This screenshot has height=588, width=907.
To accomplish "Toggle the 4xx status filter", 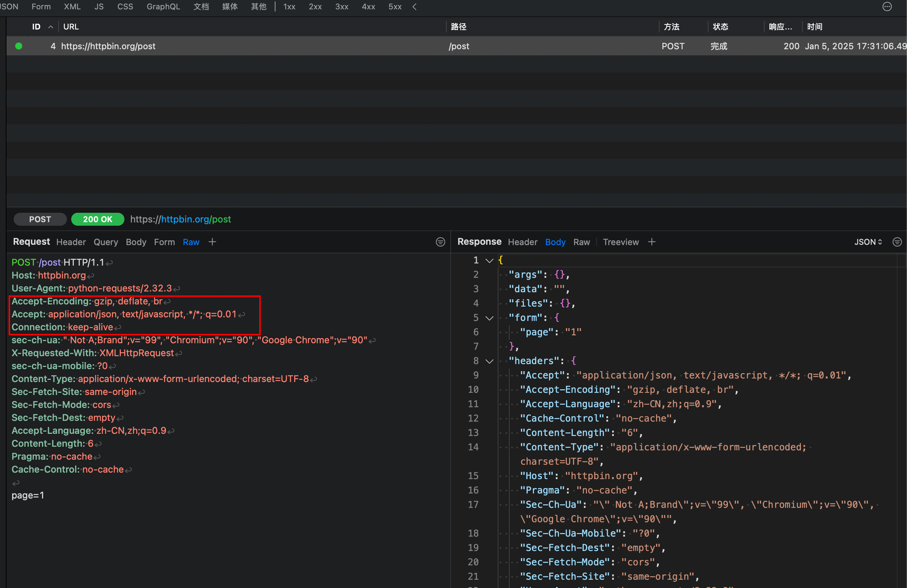I will tap(368, 7).
